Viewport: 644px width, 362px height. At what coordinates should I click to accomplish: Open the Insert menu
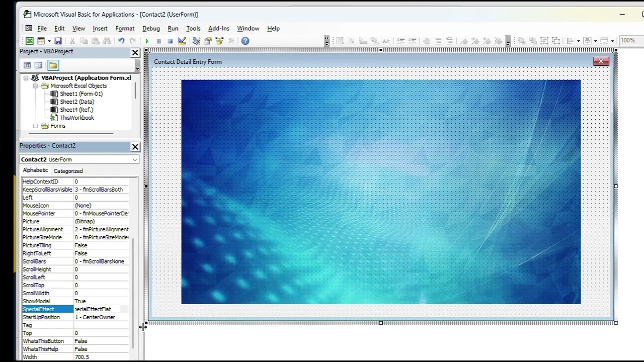(x=100, y=29)
